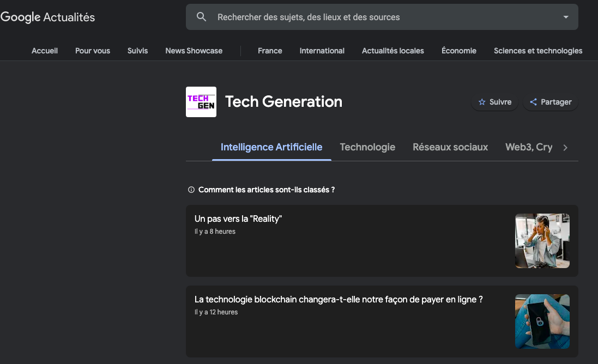
Task: Share the source using the Partager button
Action: 551,102
